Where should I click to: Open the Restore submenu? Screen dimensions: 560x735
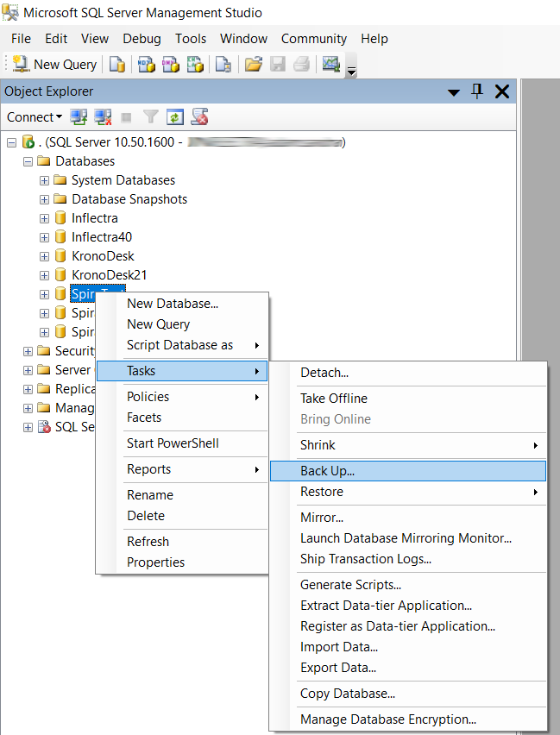click(322, 492)
